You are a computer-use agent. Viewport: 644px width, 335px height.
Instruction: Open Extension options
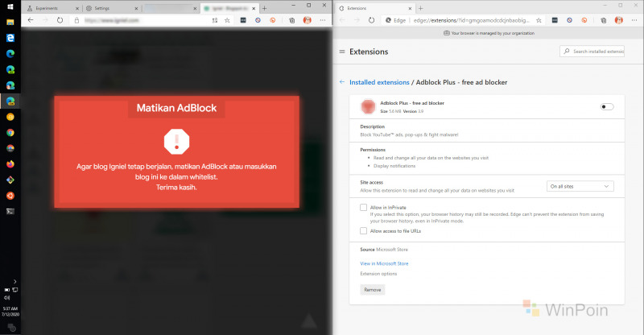point(378,274)
